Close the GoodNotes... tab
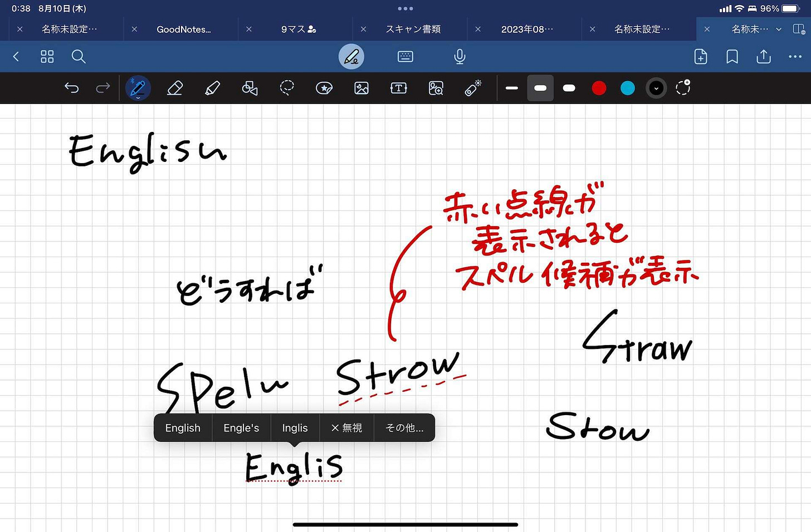Viewport: 811px width, 532px height. (x=134, y=29)
